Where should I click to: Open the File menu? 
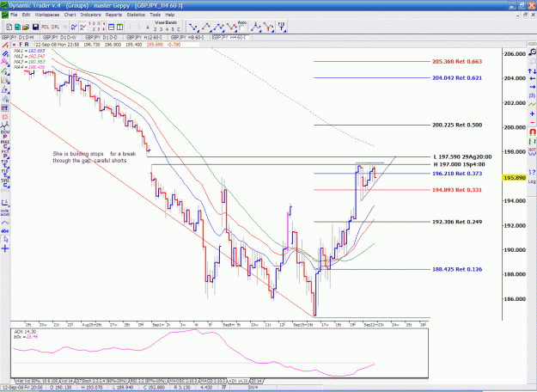(14, 15)
